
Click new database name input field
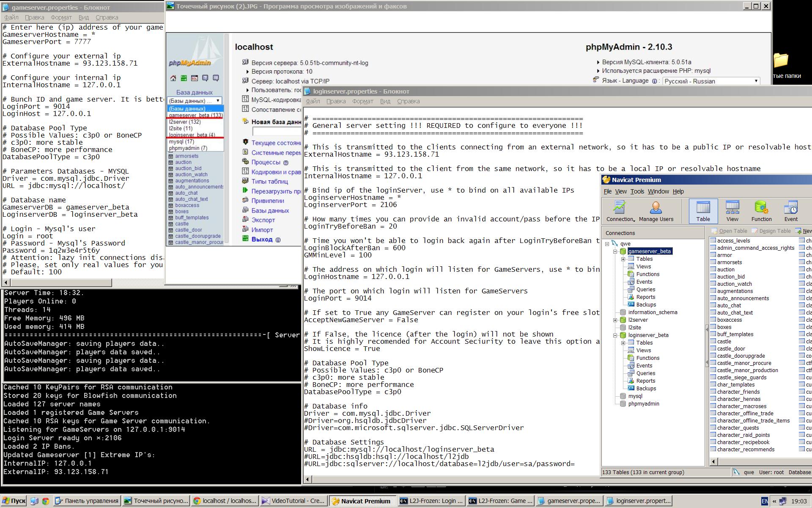(276, 132)
